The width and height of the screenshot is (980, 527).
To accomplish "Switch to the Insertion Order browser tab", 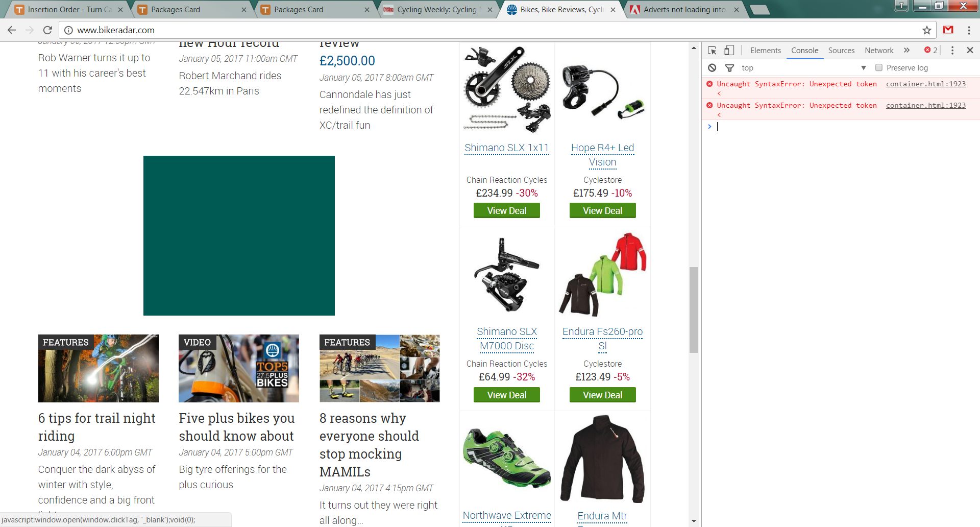I will point(69,9).
